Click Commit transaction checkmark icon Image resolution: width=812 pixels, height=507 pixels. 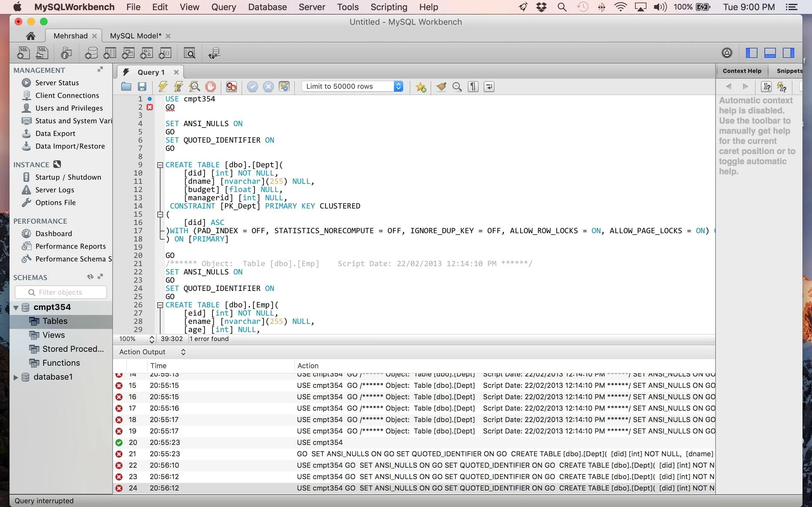pos(252,87)
